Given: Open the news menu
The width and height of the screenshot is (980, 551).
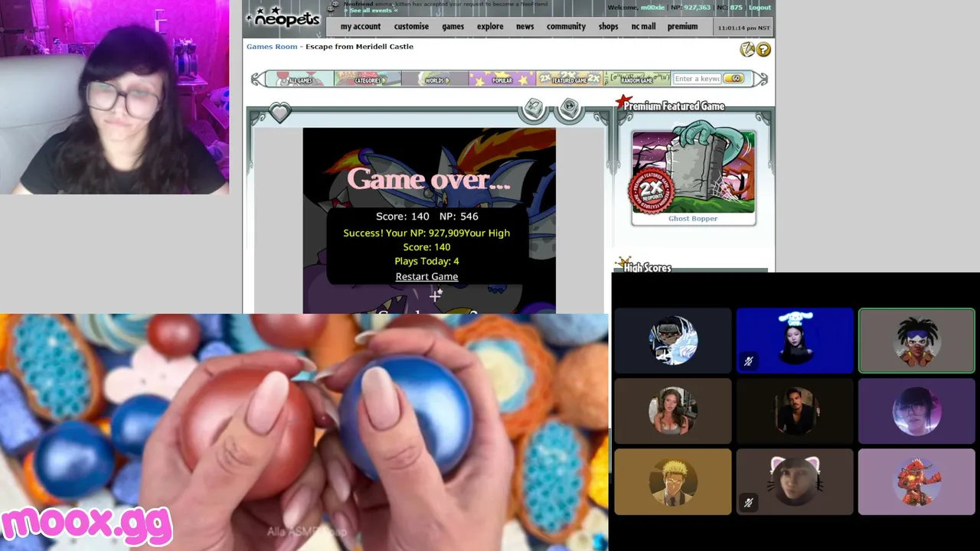Looking at the screenshot, I should coord(524,26).
